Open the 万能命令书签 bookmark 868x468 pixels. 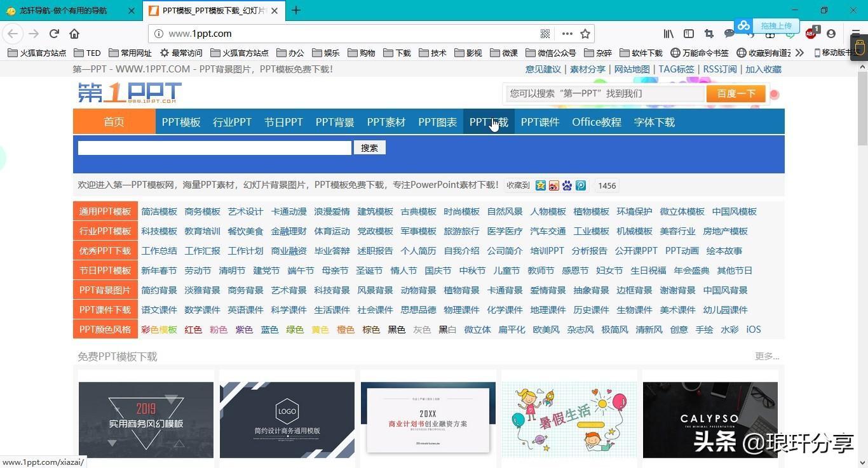(700, 53)
